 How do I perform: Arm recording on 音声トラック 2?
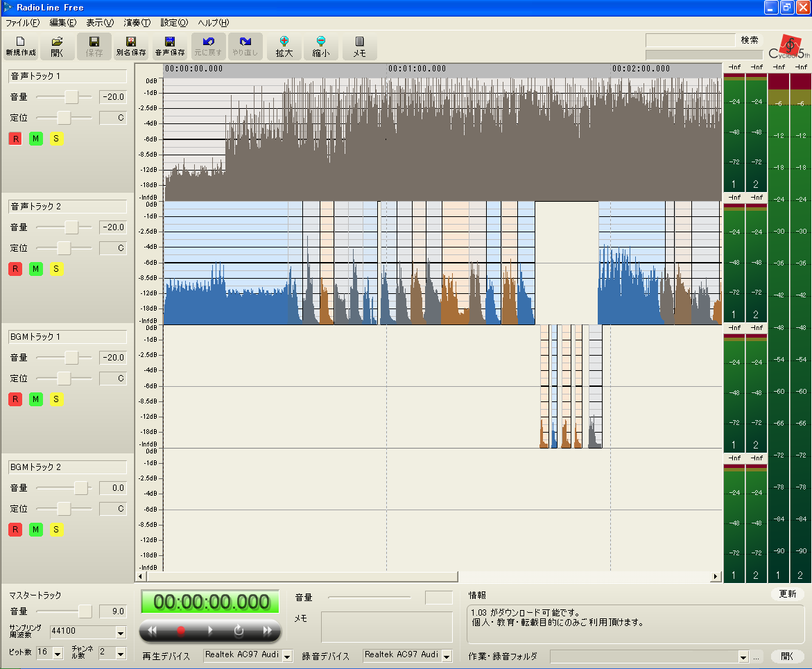(x=15, y=269)
